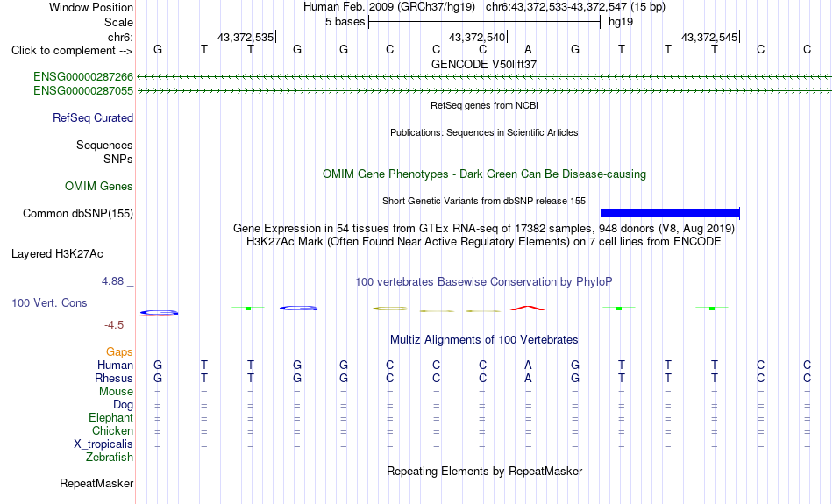
Task: Click the 5 bases scale bar
Action: [x=484, y=22]
